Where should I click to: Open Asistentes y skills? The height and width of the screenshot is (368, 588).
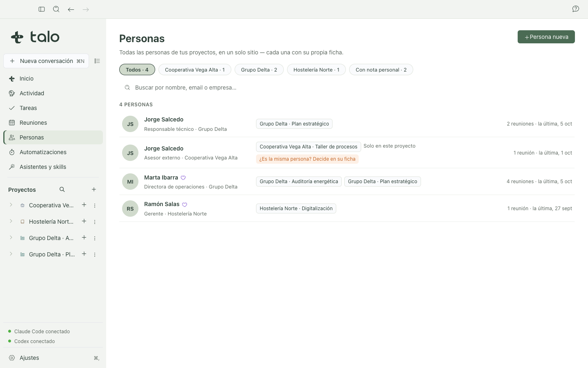(x=53, y=167)
